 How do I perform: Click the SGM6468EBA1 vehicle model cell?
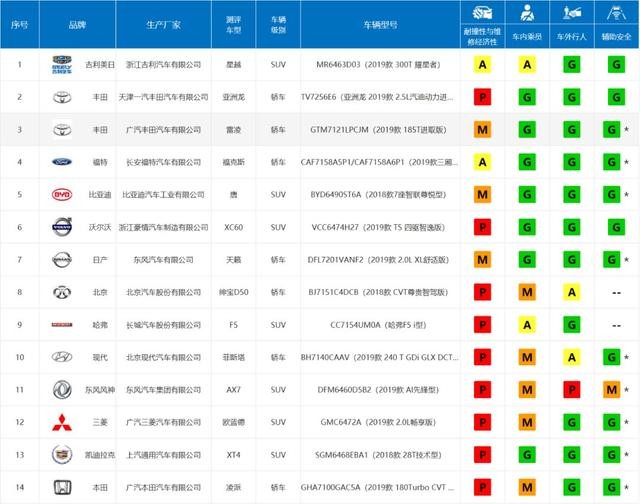[378, 455]
